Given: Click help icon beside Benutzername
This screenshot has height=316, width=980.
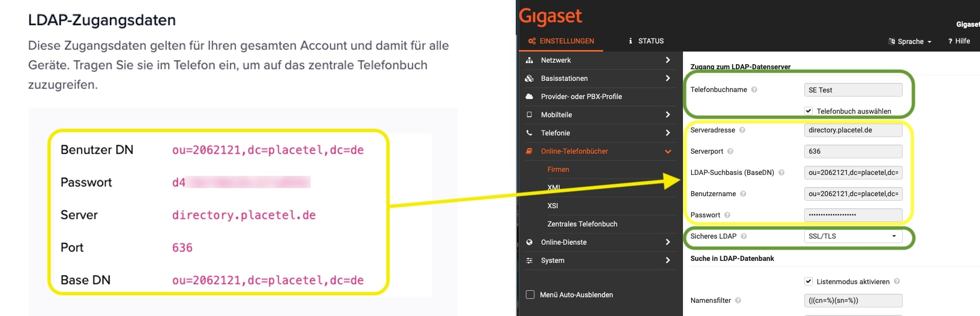Looking at the screenshot, I should pyautogui.click(x=743, y=194).
